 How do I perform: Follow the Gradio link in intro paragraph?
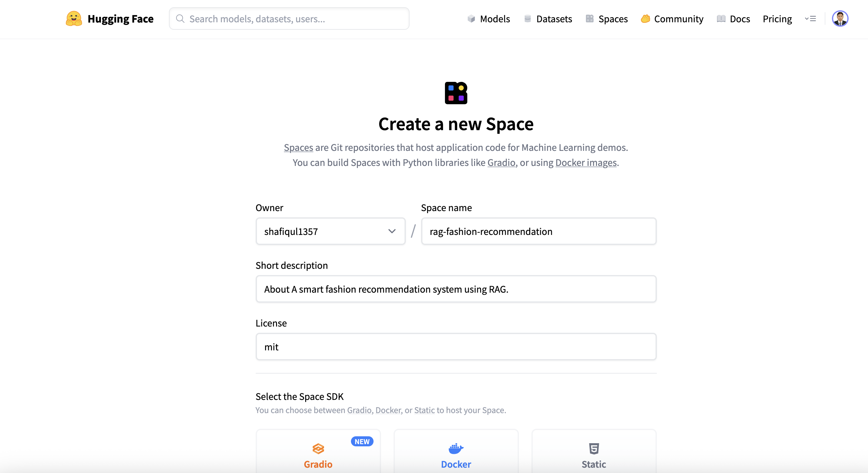pyautogui.click(x=501, y=162)
